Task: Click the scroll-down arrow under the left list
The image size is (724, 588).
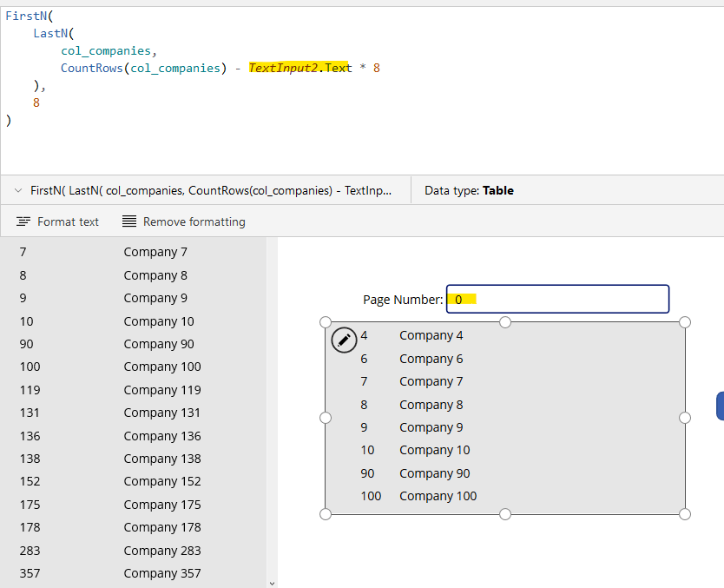Action: pyautogui.click(x=272, y=583)
